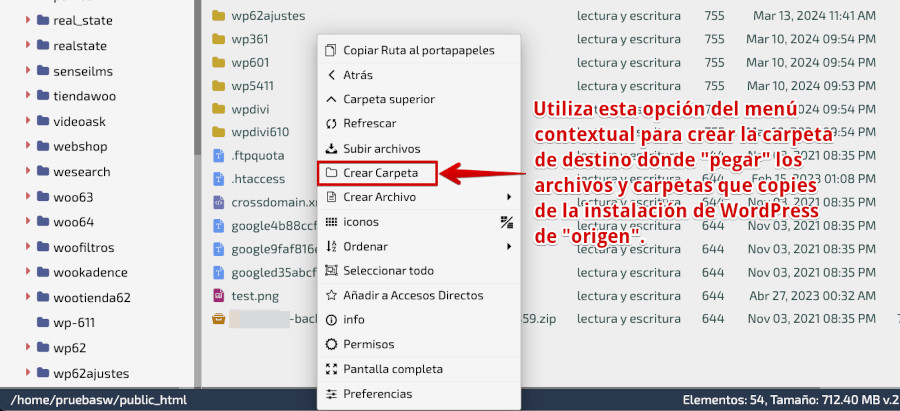Expand the videoask tree folder
The image size is (900, 411).
[28, 121]
